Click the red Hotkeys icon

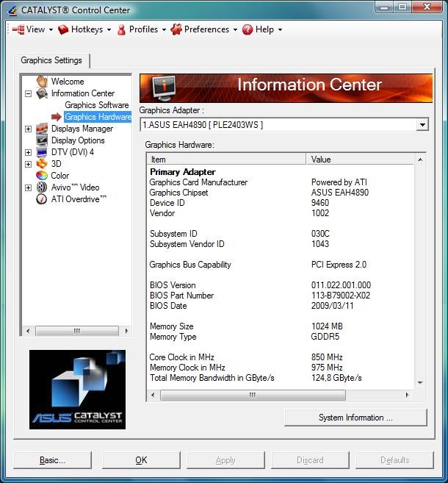[63, 29]
